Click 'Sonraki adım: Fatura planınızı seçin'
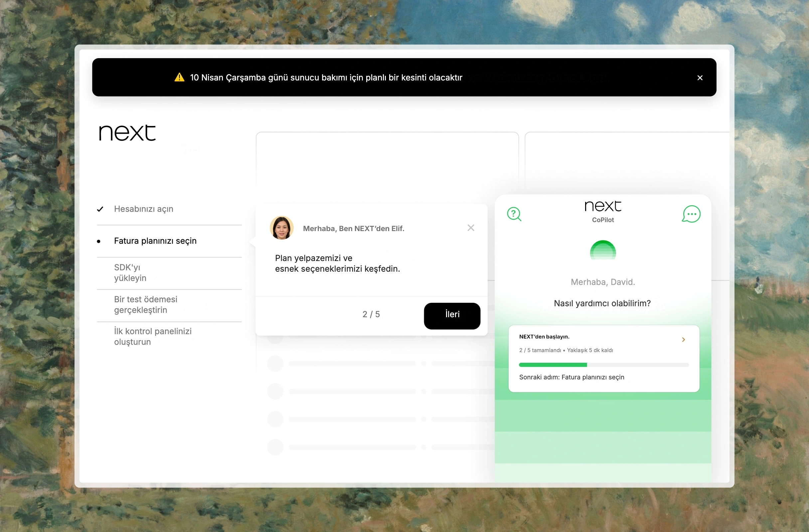 [571, 377]
